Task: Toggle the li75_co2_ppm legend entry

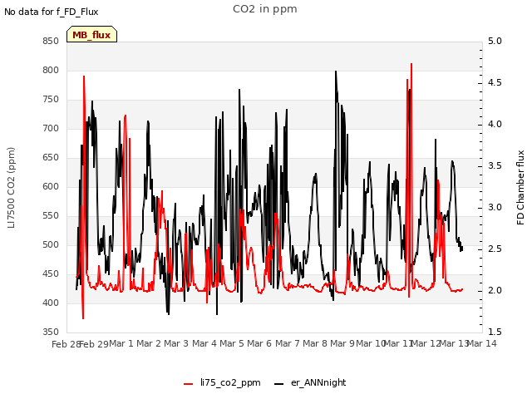Action: tap(222, 382)
